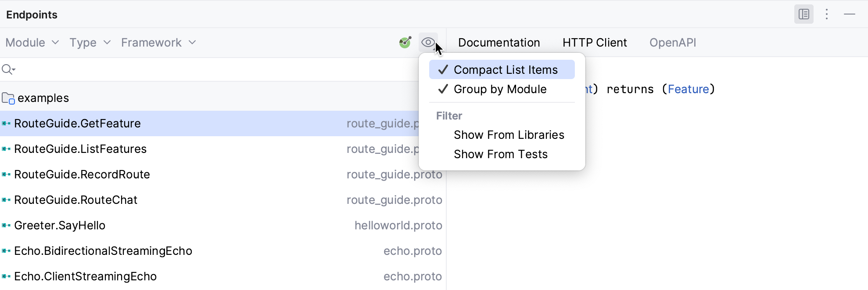
Task: Click the endpoint icon beside Greeter.SayHello
Action: coord(6,225)
